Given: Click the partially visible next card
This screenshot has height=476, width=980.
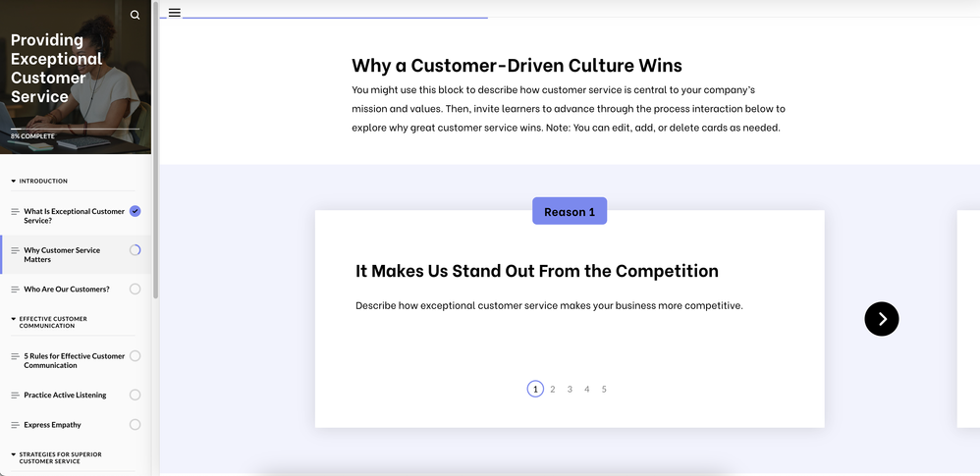Looking at the screenshot, I should coord(967,319).
